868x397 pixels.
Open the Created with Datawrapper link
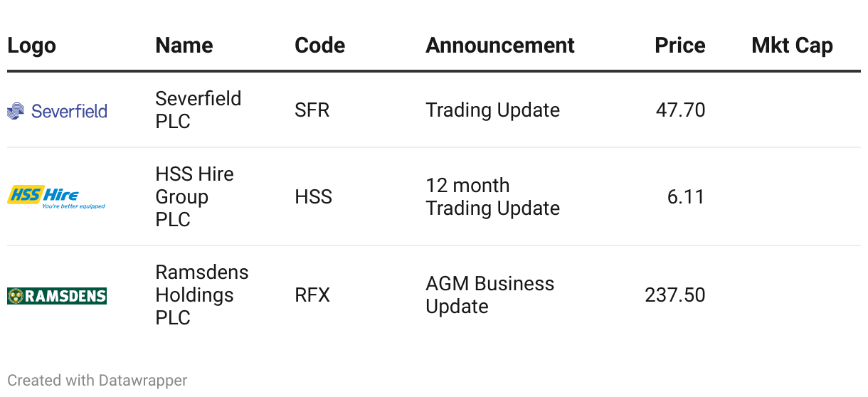coord(97,381)
